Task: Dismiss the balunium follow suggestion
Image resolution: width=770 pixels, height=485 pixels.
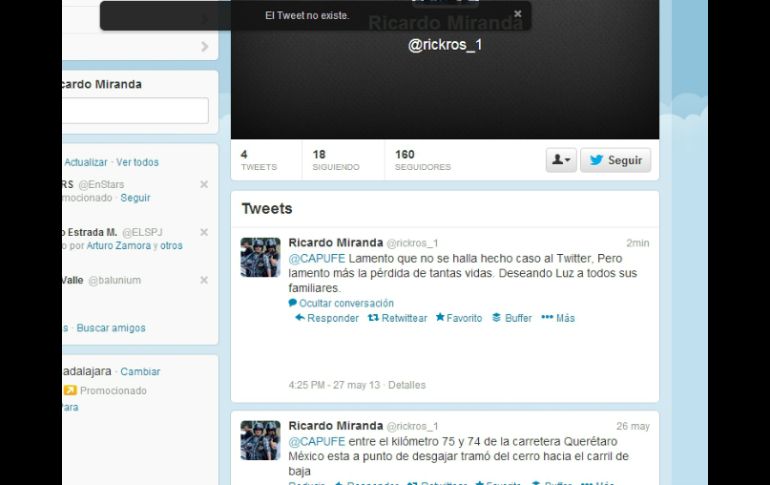Action: 204,280
